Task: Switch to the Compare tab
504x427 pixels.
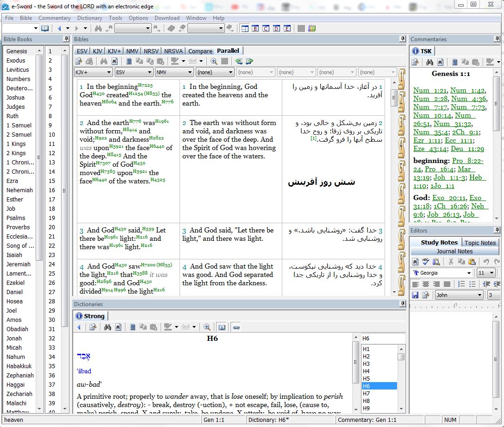Action: tap(200, 51)
